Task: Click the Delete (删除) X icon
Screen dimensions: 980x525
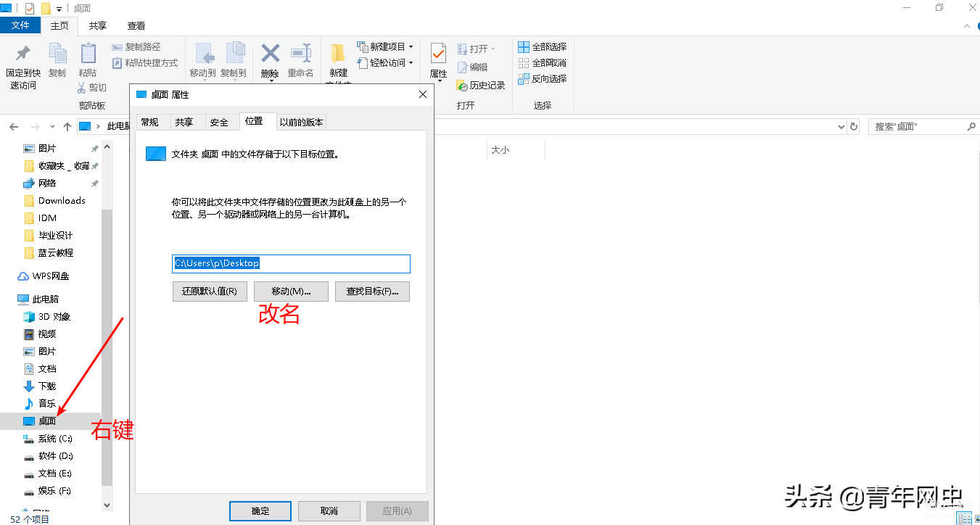Action: 270,54
